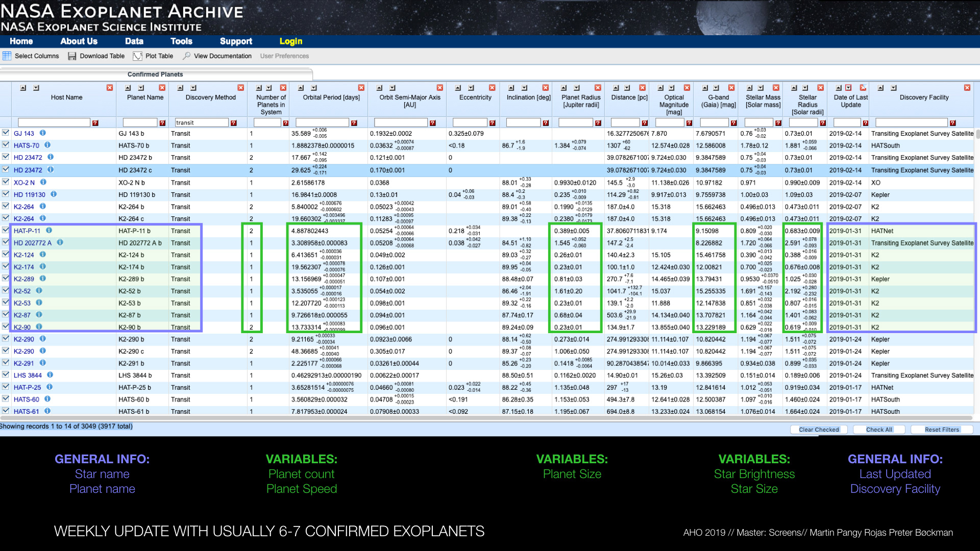Open View Documentation
This screenshot has height=551, width=980.
pyautogui.click(x=217, y=56)
